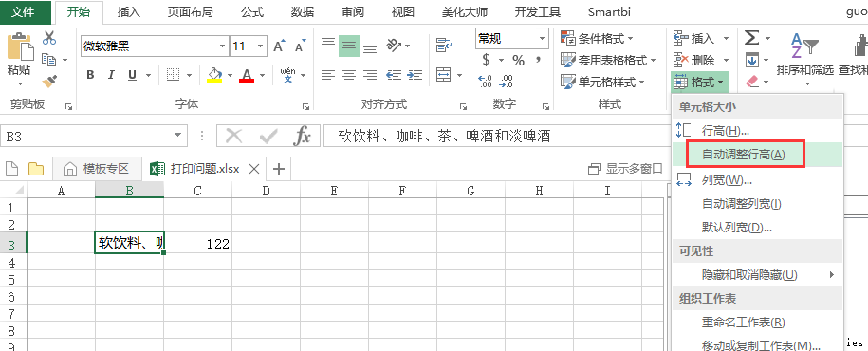
Task: Open the 微软雅黑 font name dropdown
Action: 223,46
